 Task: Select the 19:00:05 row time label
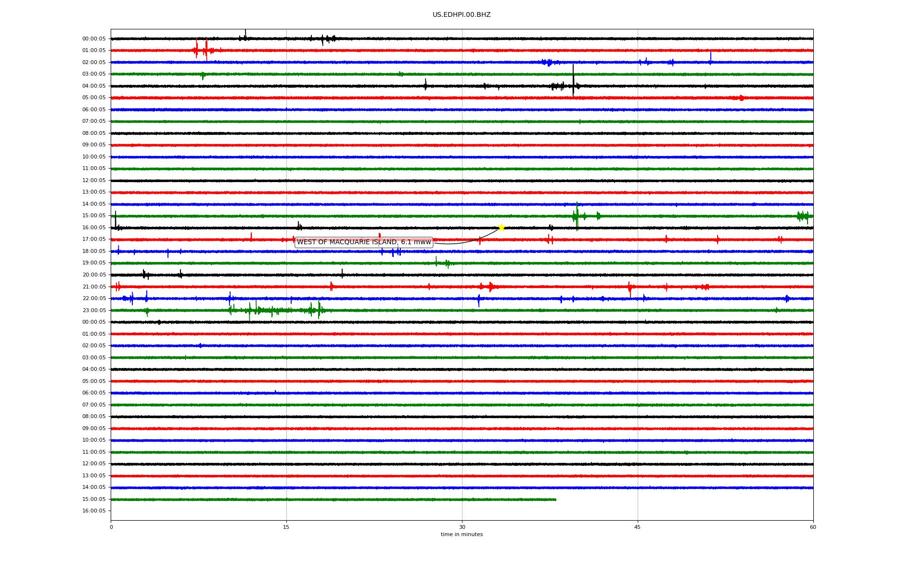(94, 263)
